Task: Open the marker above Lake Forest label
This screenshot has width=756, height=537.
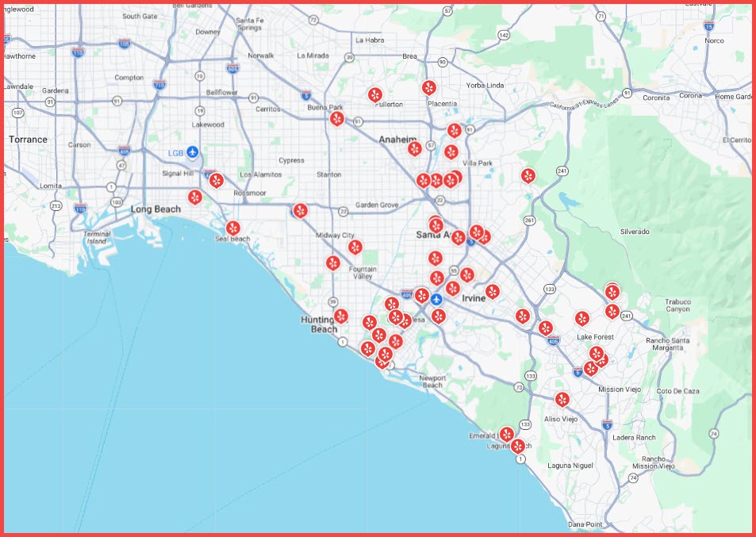Action: pyautogui.click(x=583, y=319)
